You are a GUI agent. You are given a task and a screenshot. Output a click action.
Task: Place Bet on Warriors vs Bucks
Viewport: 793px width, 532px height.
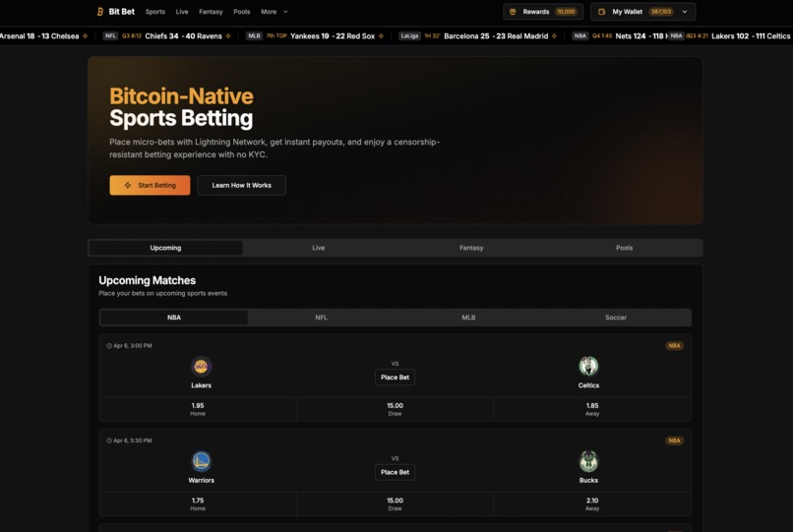pos(395,472)
